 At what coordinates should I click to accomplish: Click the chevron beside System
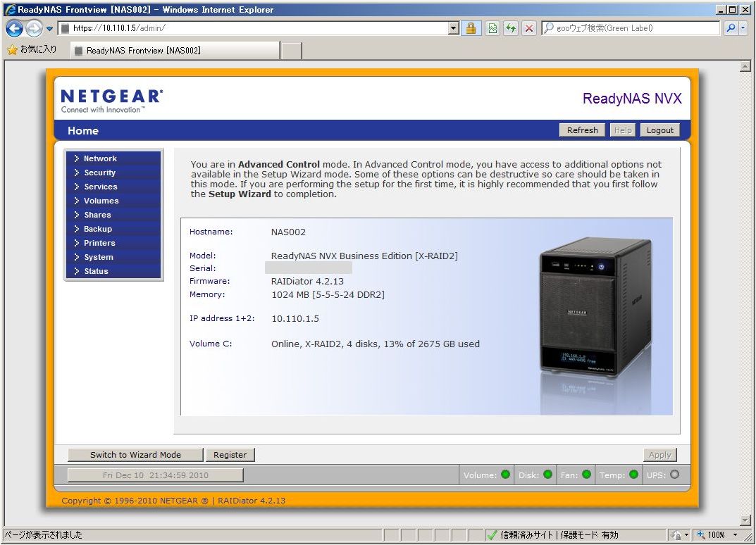click(x=76, y=257)
